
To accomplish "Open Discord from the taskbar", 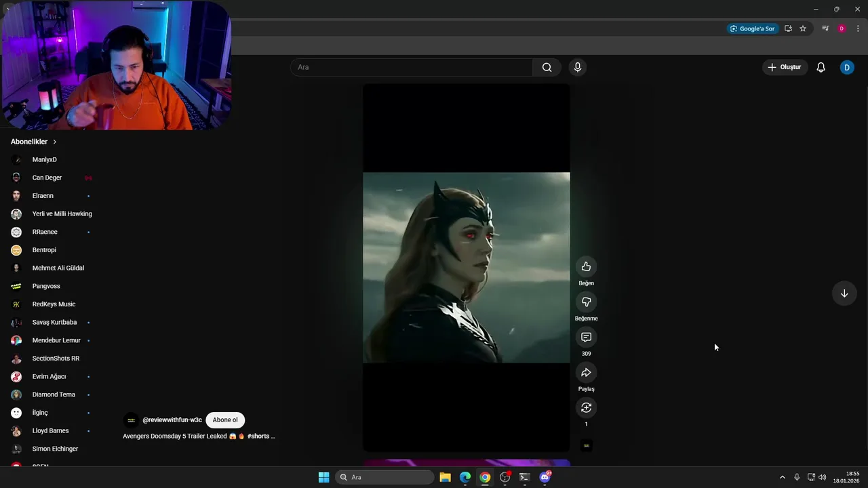I will (x=545, y=477).
